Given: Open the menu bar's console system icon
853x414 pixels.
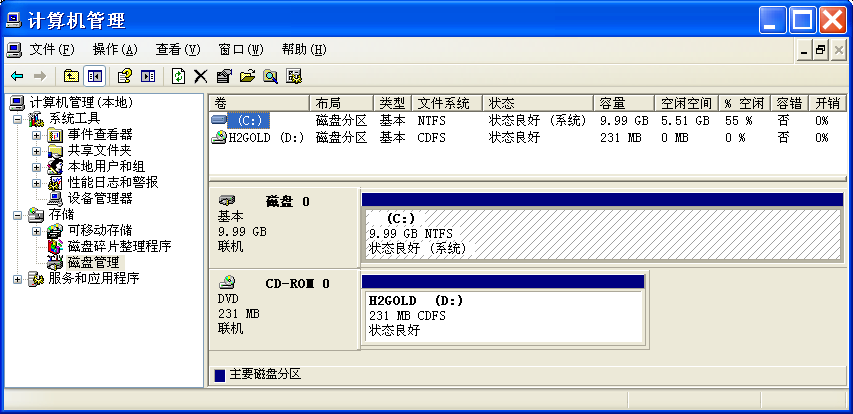Looking at the screenshot, I should (x=14, y=50).
